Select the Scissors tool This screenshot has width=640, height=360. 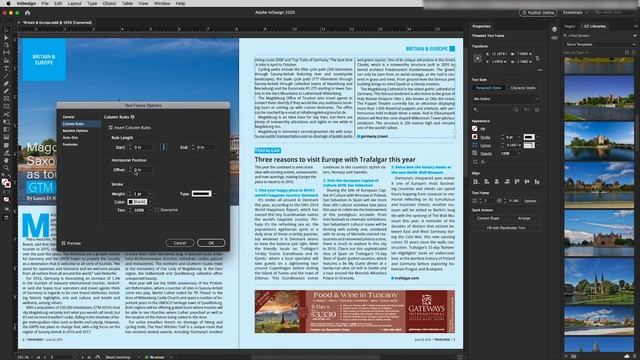6,114
